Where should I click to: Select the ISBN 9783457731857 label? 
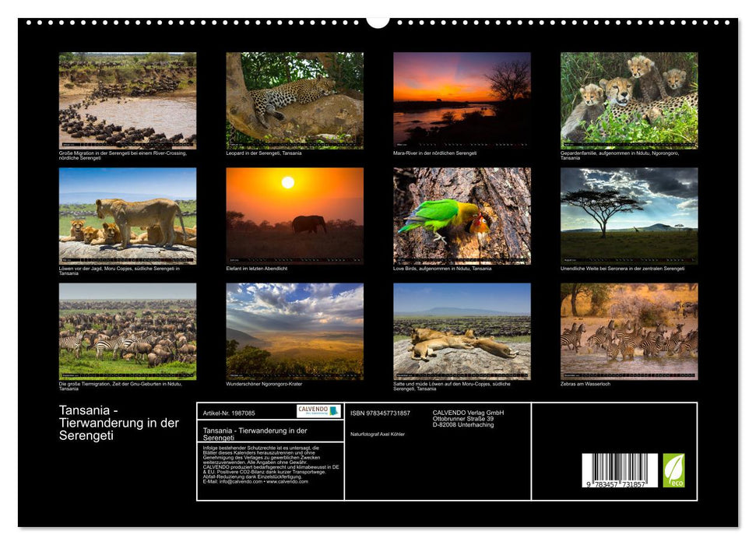(379, 412)
